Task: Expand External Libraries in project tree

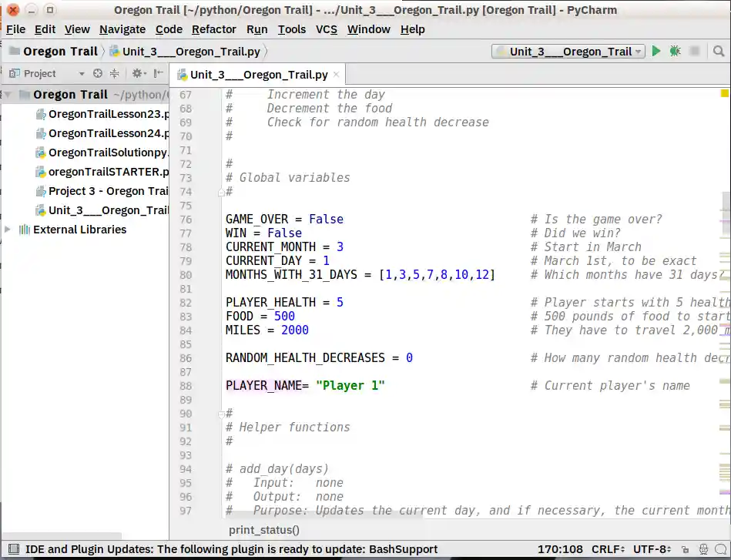Action: point(8,230)
